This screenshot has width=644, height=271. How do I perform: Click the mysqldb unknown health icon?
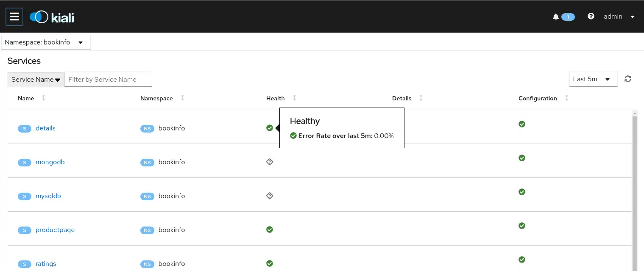click(269, 196)
